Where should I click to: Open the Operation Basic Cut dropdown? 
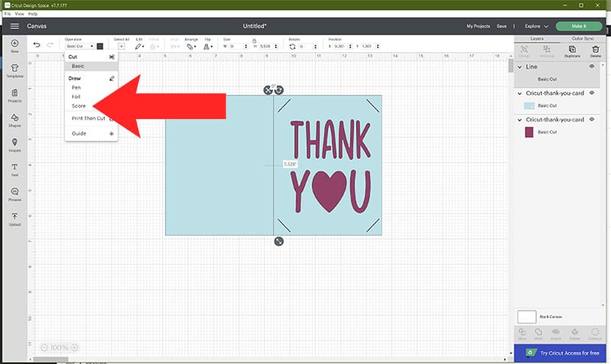tap(79, 47)
